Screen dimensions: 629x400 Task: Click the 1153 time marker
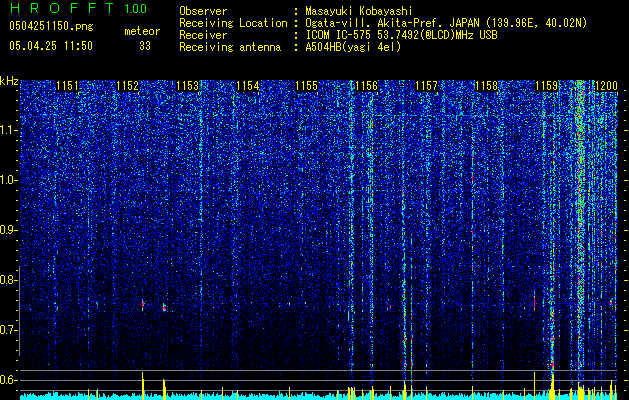187,86
